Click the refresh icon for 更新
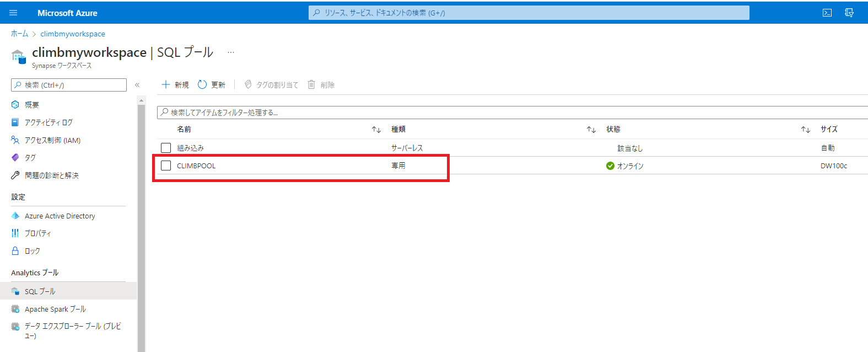Screen dimensions: 868x352 (202, 84)
